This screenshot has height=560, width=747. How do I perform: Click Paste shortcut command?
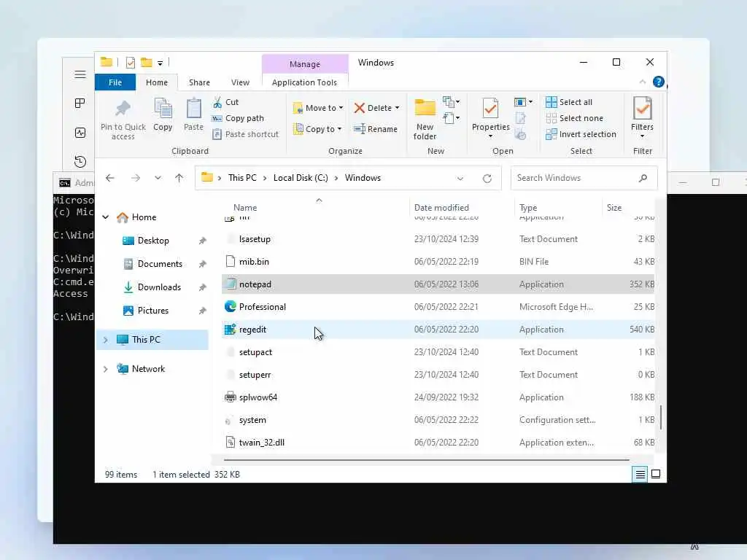pos(245,134)
